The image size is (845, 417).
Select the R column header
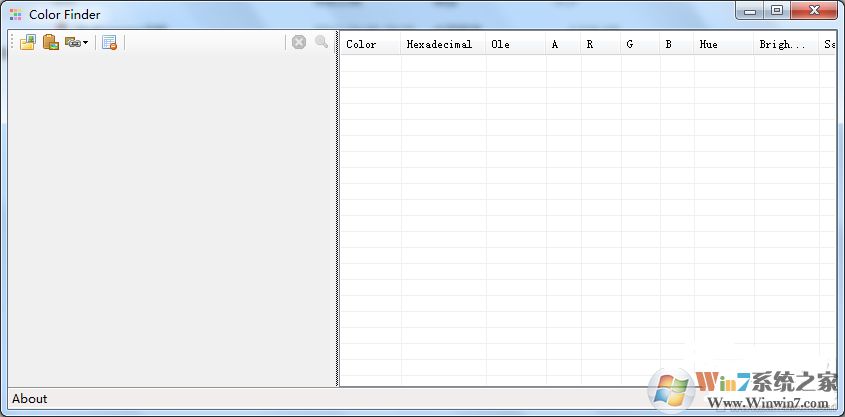click(x=600, y=44)
